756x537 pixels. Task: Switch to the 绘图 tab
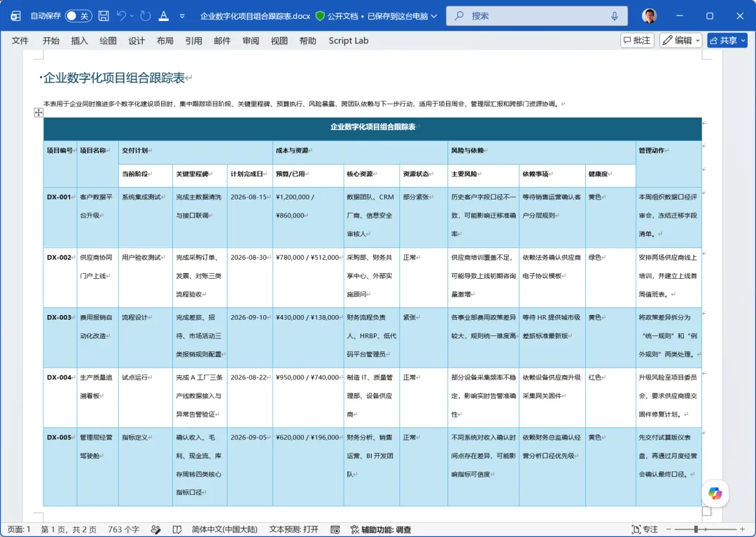click(x=108, y=41)
